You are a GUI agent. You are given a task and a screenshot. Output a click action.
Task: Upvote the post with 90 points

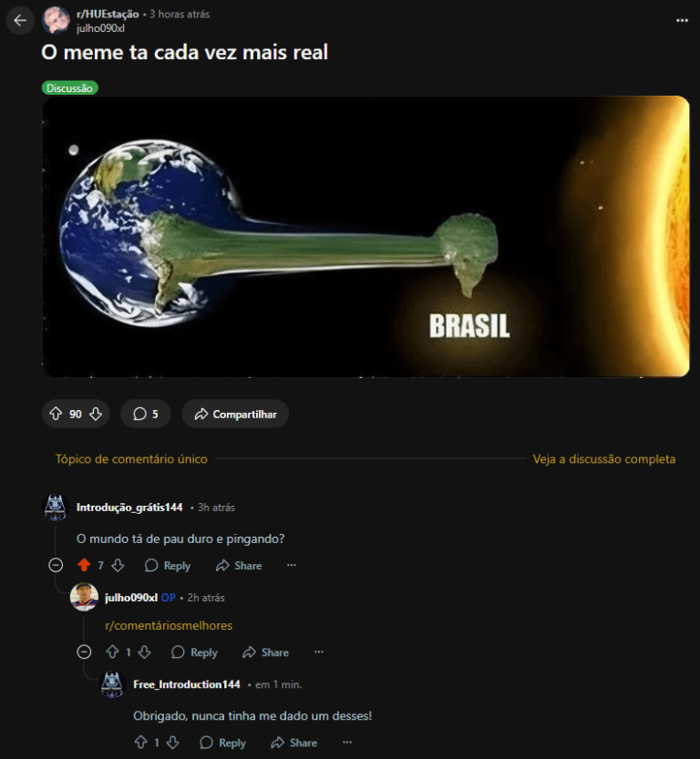pos(56,414)
